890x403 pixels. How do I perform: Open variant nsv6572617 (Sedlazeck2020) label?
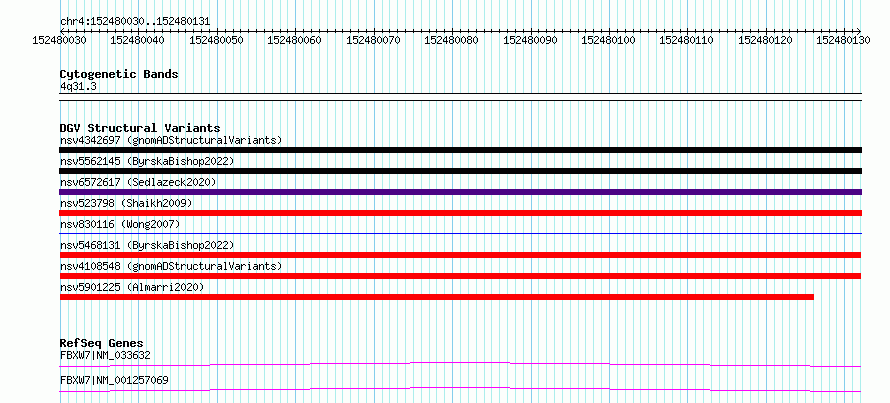tap(138, 182)
